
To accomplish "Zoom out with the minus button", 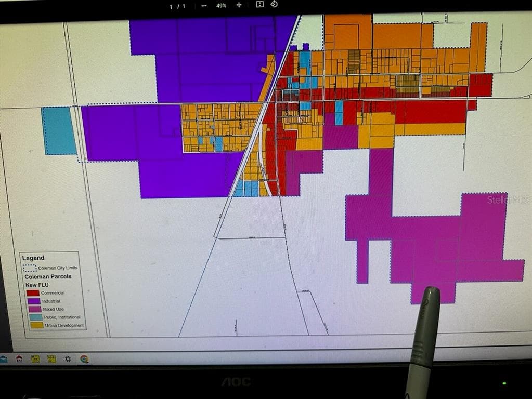I will click(x=204, y=6).
